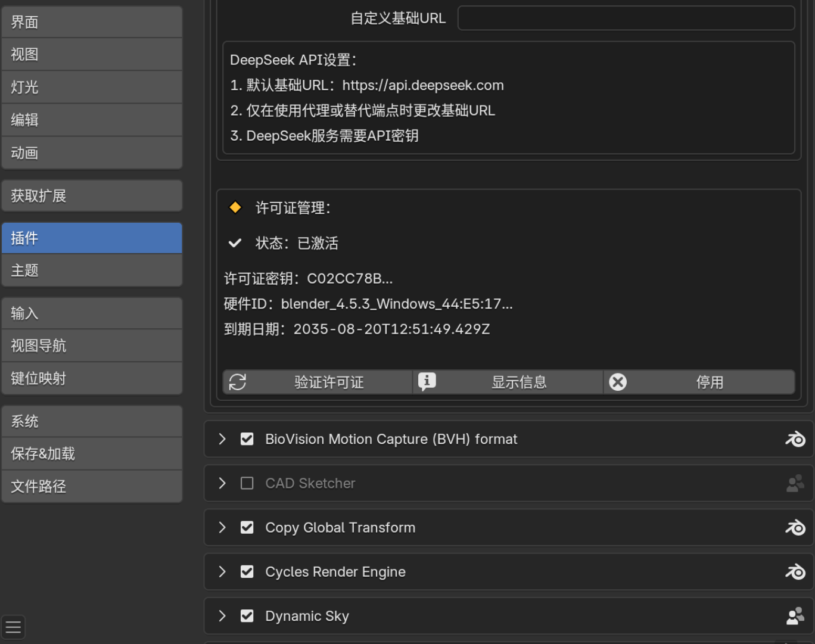
Task: Expand the Dynamic Sky add-on details
Action: click(x=222, y=616)
